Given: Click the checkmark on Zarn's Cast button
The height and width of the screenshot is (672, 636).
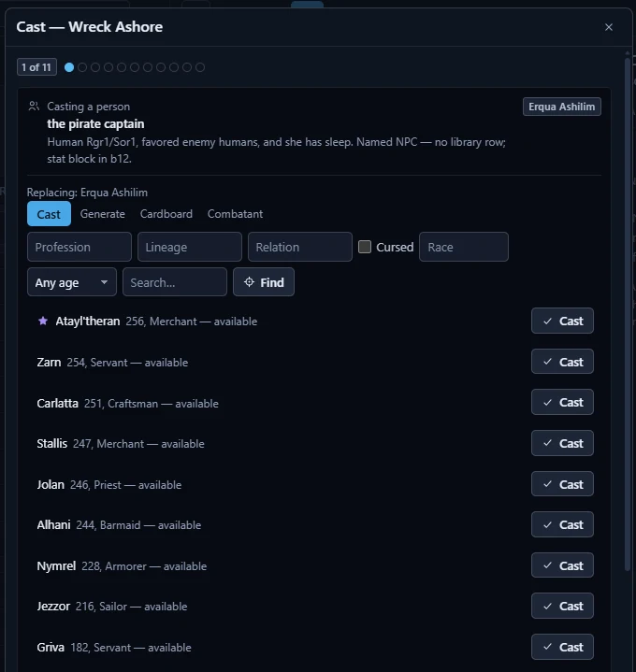Looking at the screenshot, I should (x=548, y=362).
